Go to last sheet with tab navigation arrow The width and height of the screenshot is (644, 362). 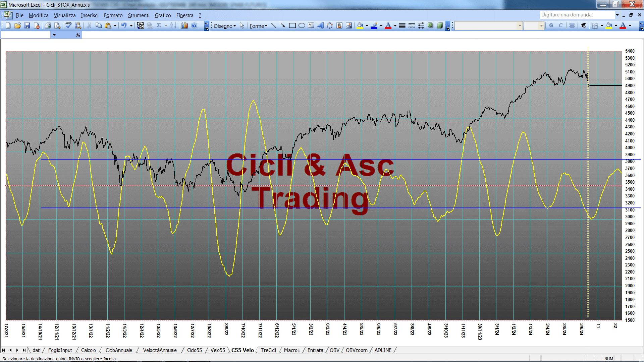click(x=24, y=350)
